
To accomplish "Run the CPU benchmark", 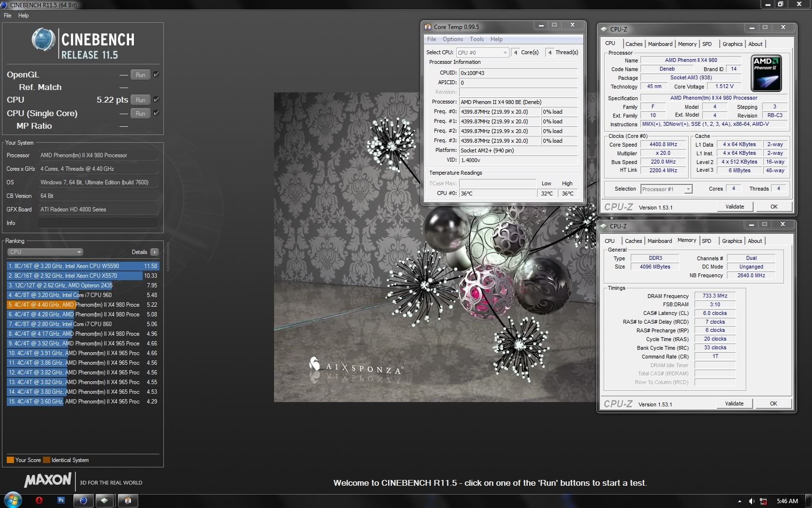I will click(x=141, y=100).
